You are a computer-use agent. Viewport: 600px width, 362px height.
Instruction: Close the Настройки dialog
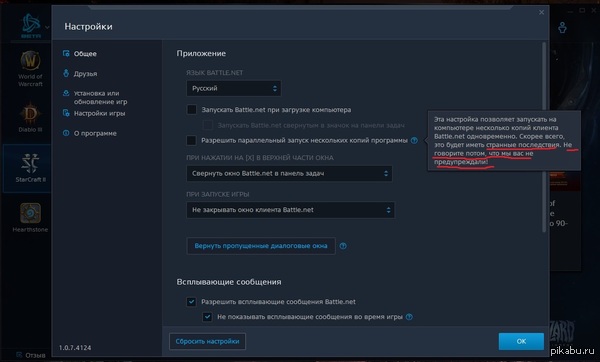(x=541, y=12)
